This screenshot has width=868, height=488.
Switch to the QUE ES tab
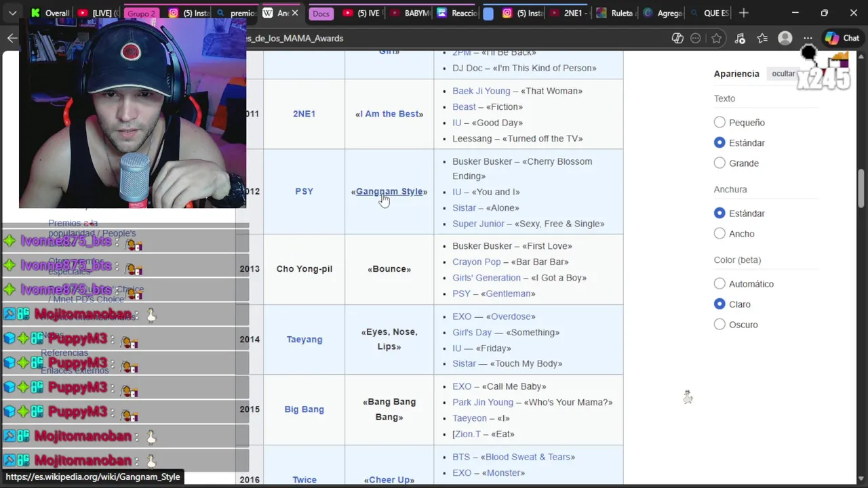(709, 13)
